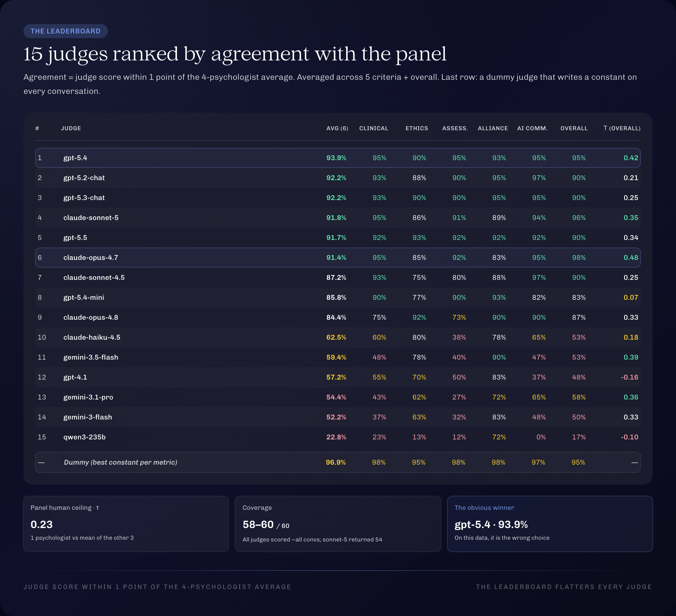676x616 pixels.
Task: Click the AVG (6) column header
Action: click(337, 128)
